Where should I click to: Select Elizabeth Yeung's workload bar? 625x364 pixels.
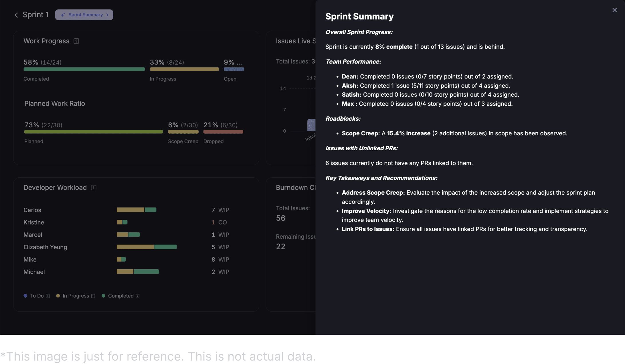coord(147,247)
